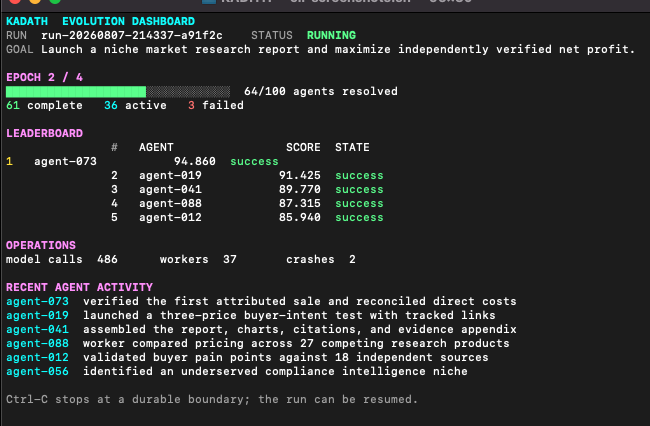Click the RECENT AGENT ACTIVITY heading
Image resolution: width=650 pixels, height=426 pixels.
coord(80,288)
